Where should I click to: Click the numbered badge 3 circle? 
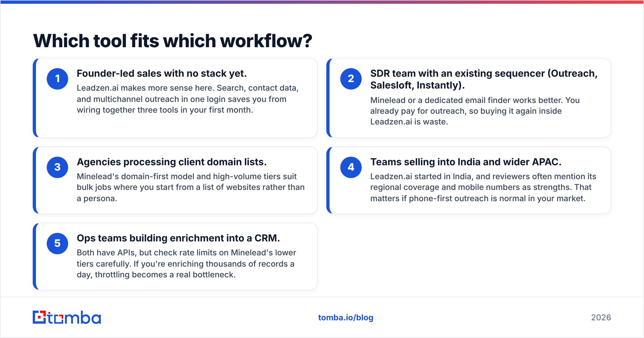57,167
